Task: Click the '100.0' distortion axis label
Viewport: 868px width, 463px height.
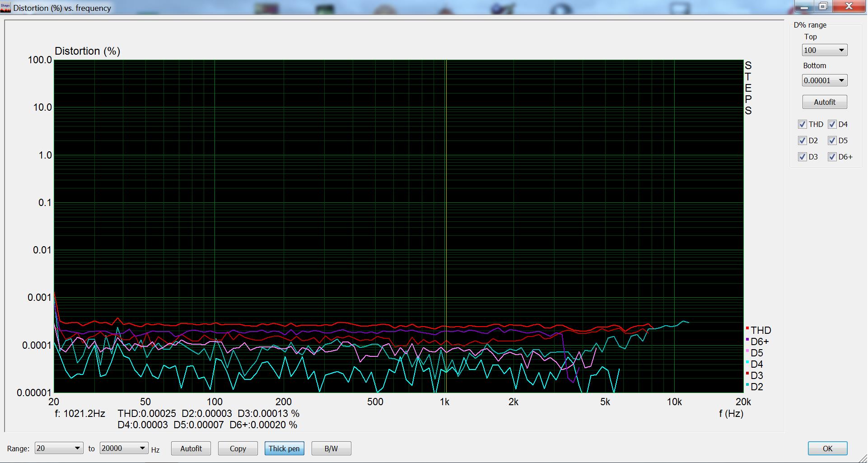Action: pos(40,60)
